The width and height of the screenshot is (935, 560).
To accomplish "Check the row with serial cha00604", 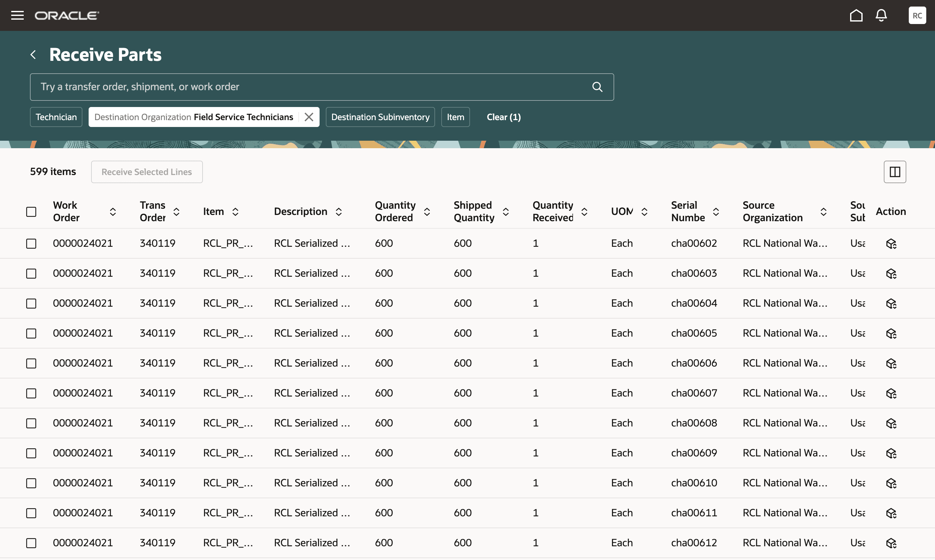I will pos(31,303).
